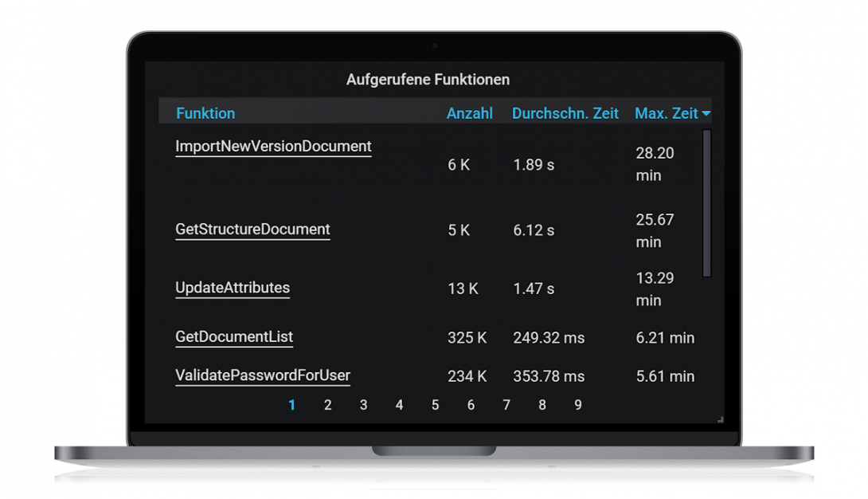Image resolution: width=868 pixels, height=499 pixels.
Task: Select the 353.78 ms average time cell
Action: tap(549, 376)
